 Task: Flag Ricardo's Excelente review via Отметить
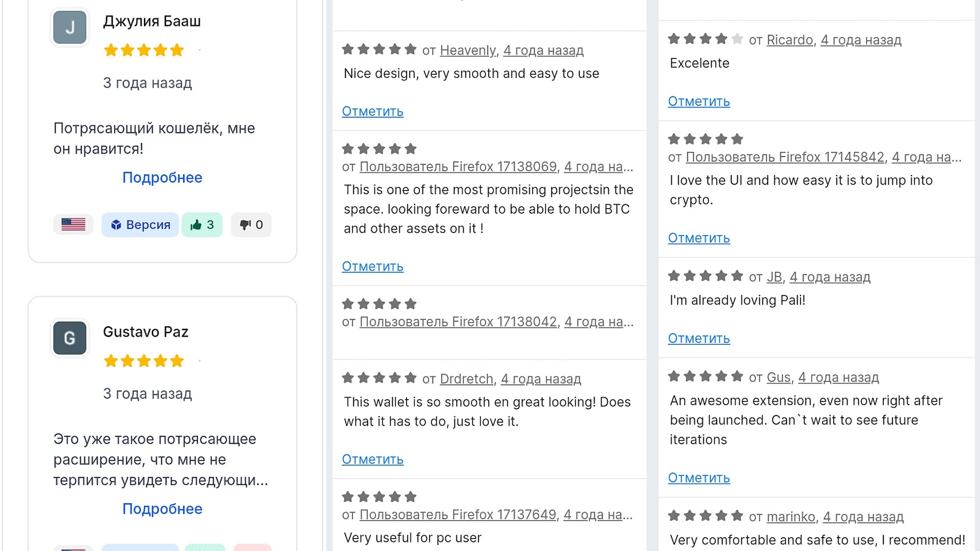tap(699, 102)
